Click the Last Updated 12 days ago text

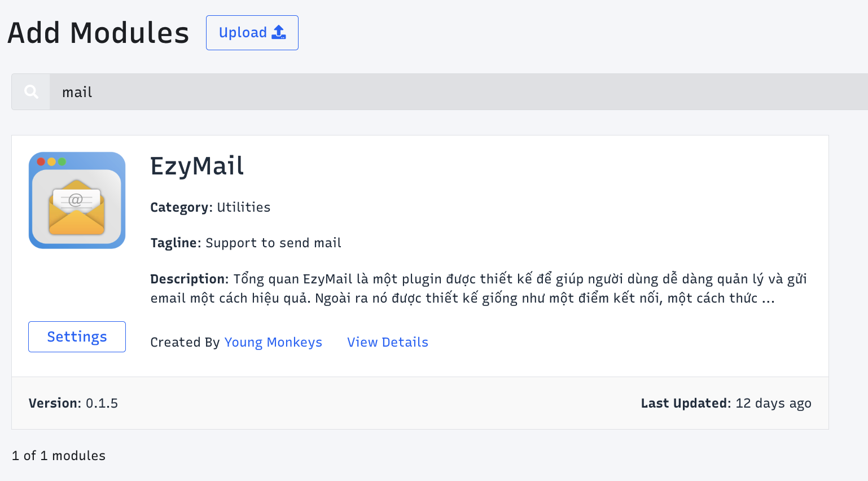point(726,403)
